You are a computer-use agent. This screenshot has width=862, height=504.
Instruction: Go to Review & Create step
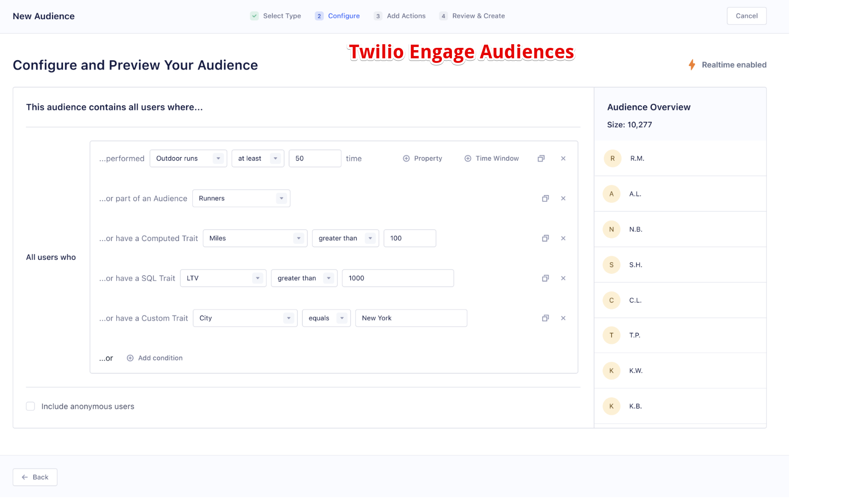pos(472,16)
